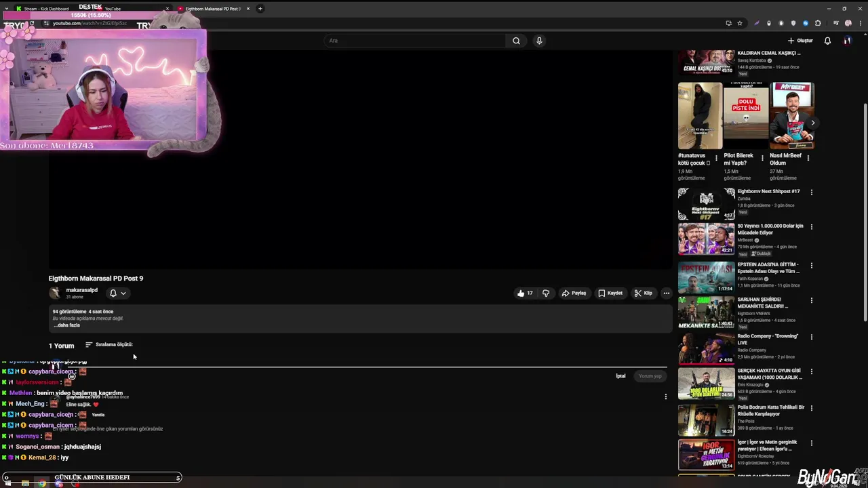The width and height of the screenshot is (868, 488).
Task: Open options for Radio Company Drowning video
Action: [811, 337]
